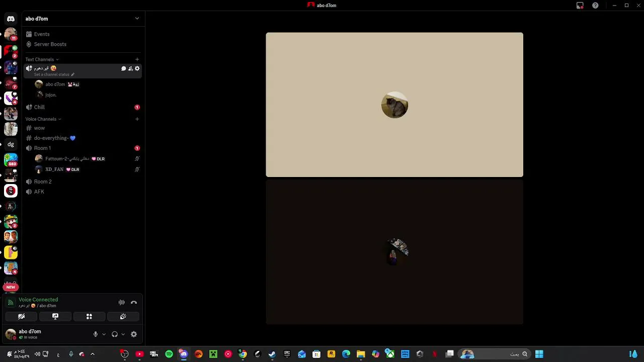Select user abo d7om in voice channel list
Image resolution: width=644 pixels, height=362 pixels.
click(87, 84)
